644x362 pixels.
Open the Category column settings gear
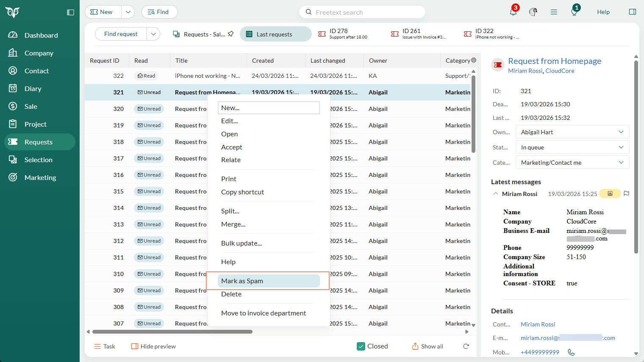tap(474, 60)
